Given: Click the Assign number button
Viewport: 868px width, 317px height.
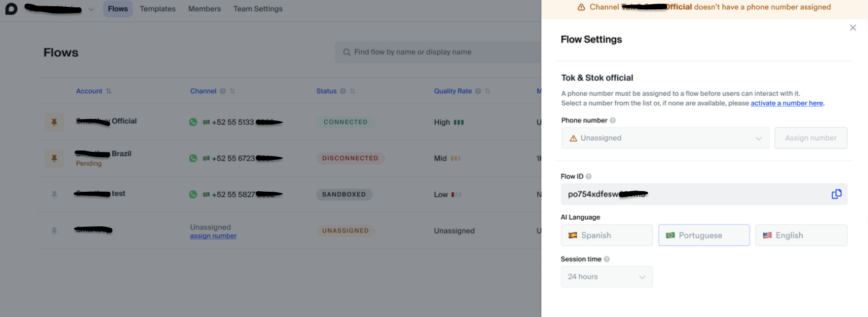Looking at the screenshot, I should [x=811, y=138].
